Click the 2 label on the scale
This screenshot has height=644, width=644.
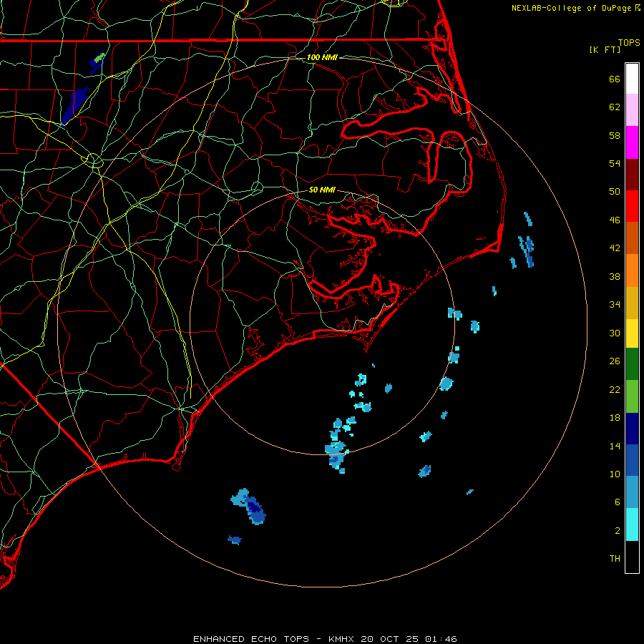click(x=618, y=531)
